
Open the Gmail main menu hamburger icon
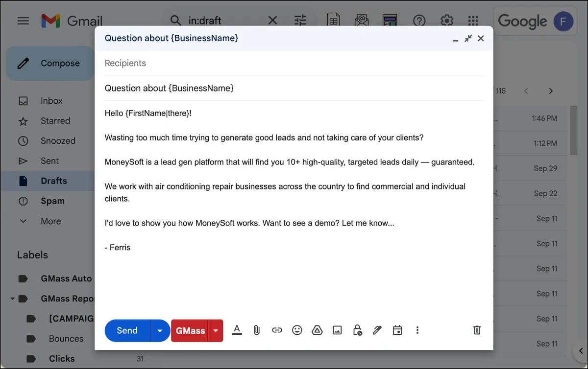23,21
